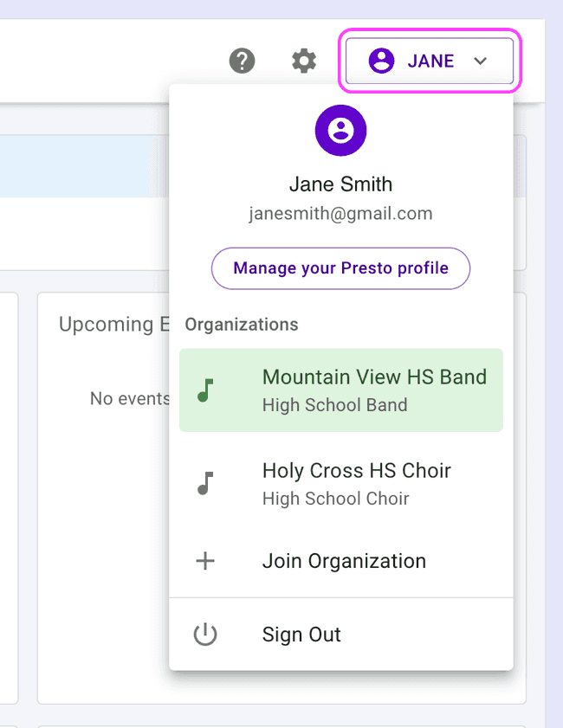Click the purple account avatar in header button
This screenshot has height=728, width=563.
(381, 61)
